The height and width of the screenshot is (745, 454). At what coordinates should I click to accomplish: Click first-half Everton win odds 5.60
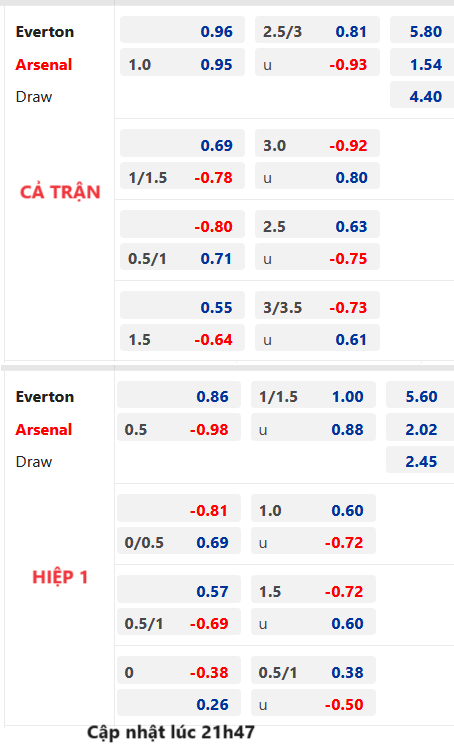click(x=420, y=395)
